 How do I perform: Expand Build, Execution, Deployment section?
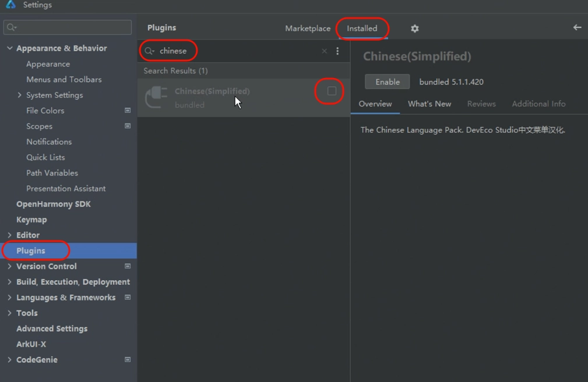click(10, 282)
